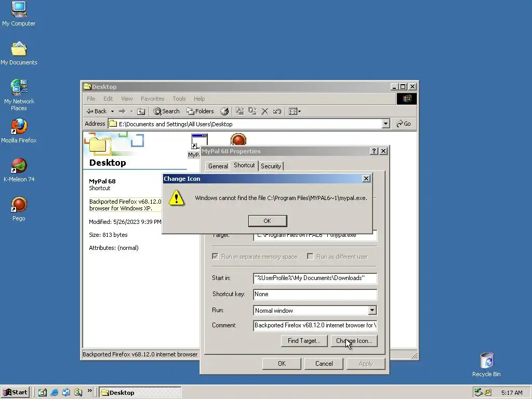Open File menu in Desktop window
The height and width of the screenshot is (399, 532).
(x=91, y=99)
